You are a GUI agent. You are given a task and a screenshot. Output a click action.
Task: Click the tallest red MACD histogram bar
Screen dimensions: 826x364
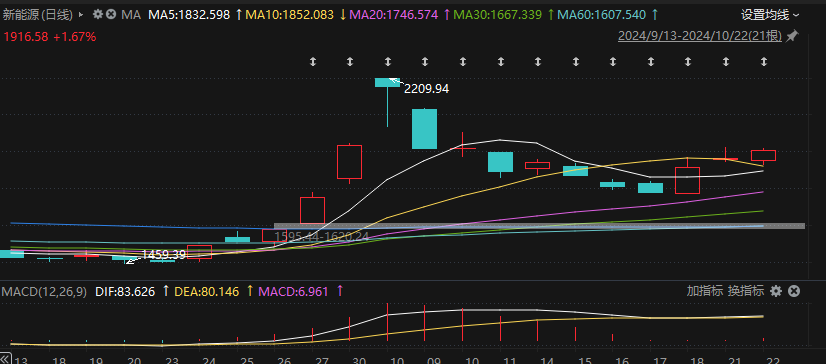click(387, 323)
